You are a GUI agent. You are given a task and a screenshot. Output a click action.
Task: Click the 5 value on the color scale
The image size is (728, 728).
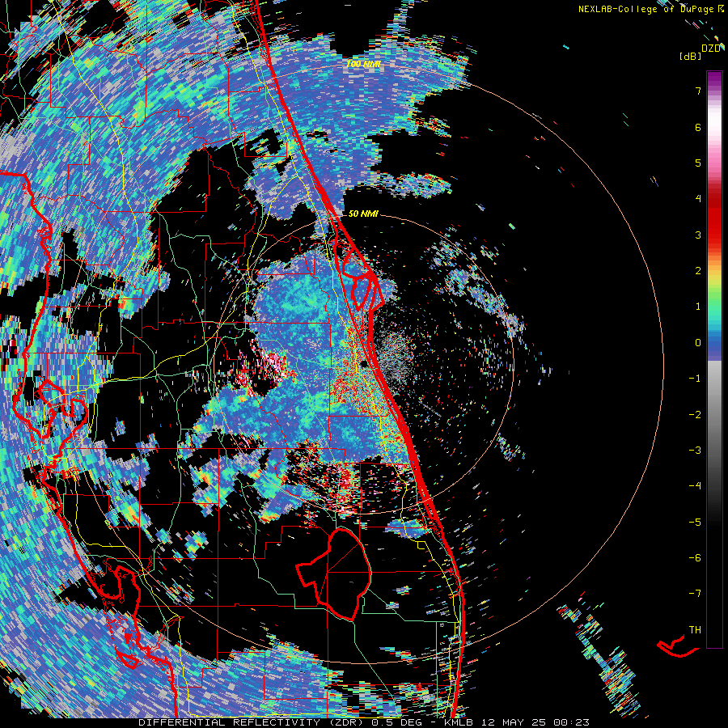(x=698, y=163)
